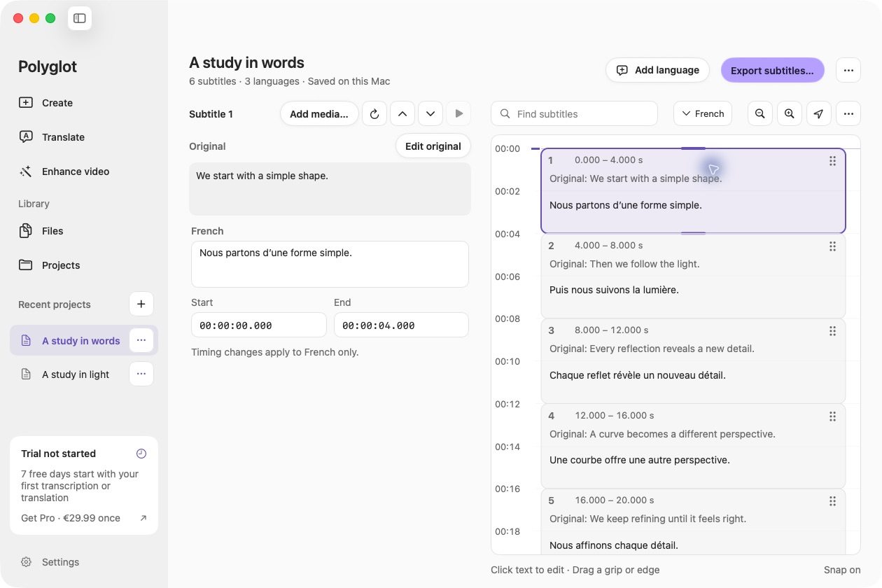
Task: Open options for 'A study in light'
Action: coord(141,374)
